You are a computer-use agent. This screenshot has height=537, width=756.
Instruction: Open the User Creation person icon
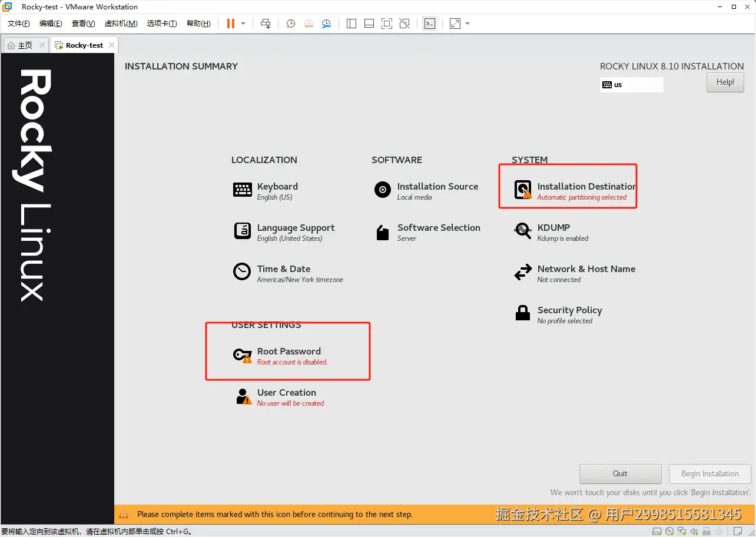[243, 396]
